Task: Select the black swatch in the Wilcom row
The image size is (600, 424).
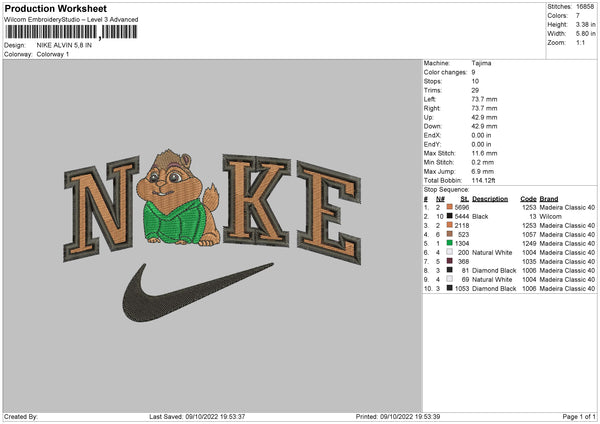Action: coord(450,216)
